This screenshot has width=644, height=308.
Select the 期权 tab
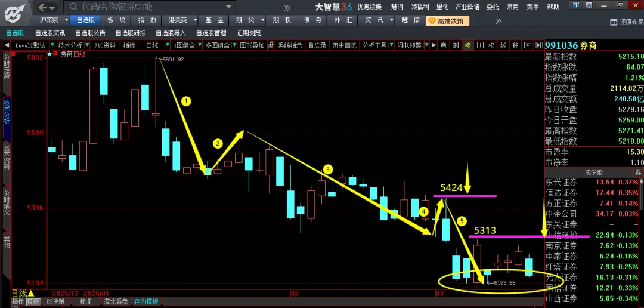click(281, 20)
